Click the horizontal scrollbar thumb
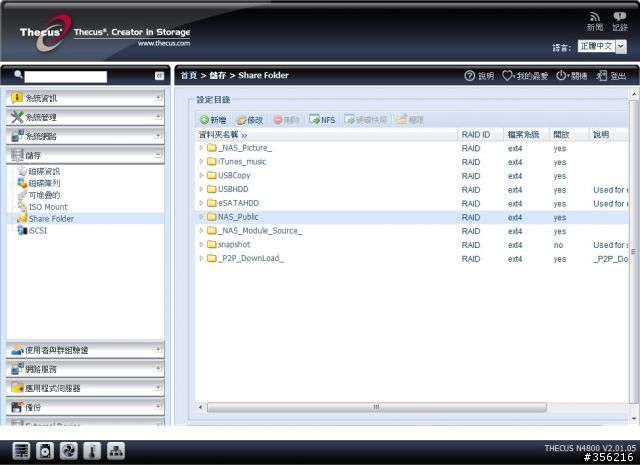Screen dimensions: 640x465 coord(377,407)
